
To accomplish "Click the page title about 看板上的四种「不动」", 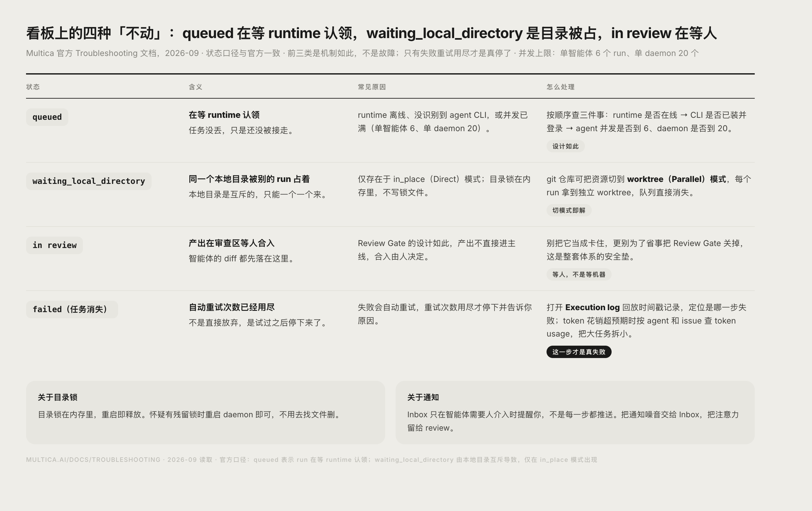I will [371, 33].
